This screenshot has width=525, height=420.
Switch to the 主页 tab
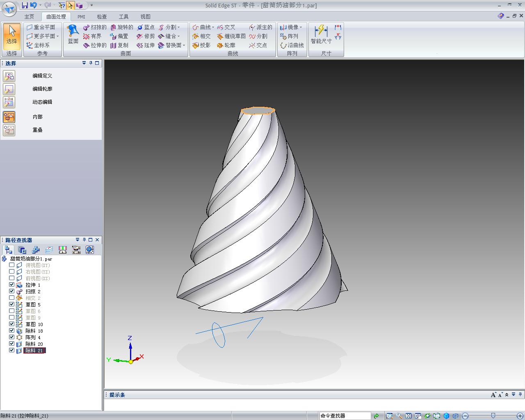point(29,17)
